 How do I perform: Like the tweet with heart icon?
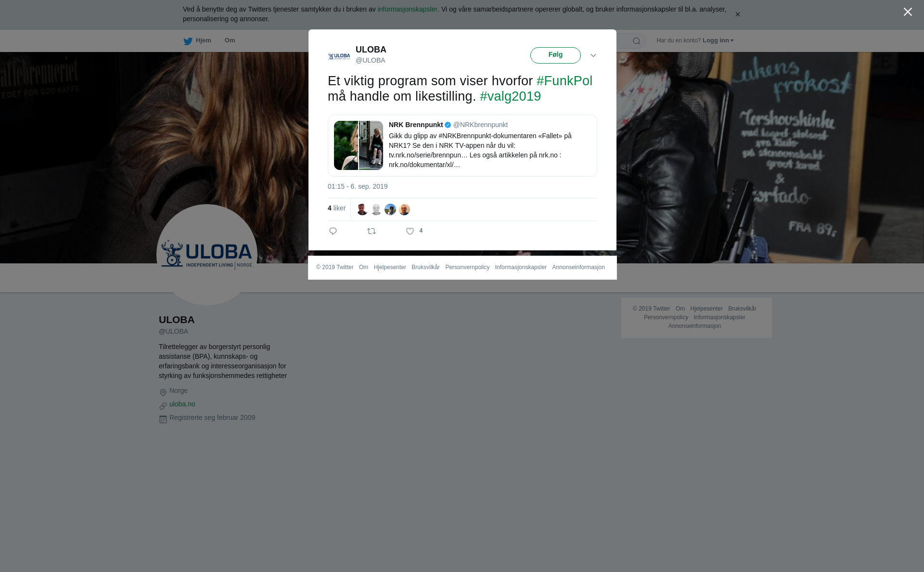[x=410, y=232]
